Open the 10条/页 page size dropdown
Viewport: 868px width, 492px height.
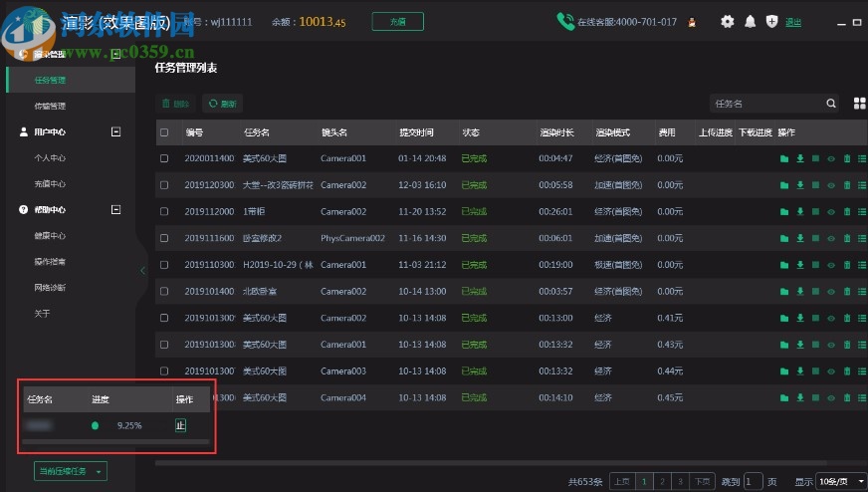click(841, 481)
